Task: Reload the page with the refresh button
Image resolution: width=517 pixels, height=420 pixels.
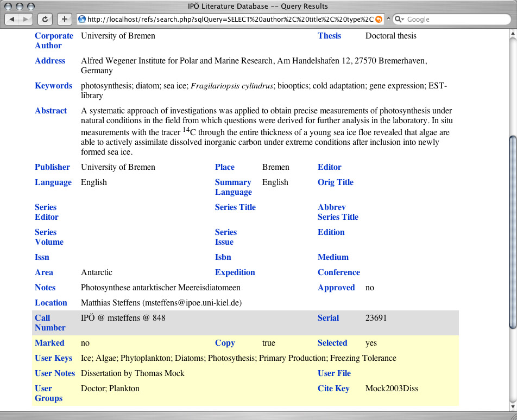Action: [45, 19]
